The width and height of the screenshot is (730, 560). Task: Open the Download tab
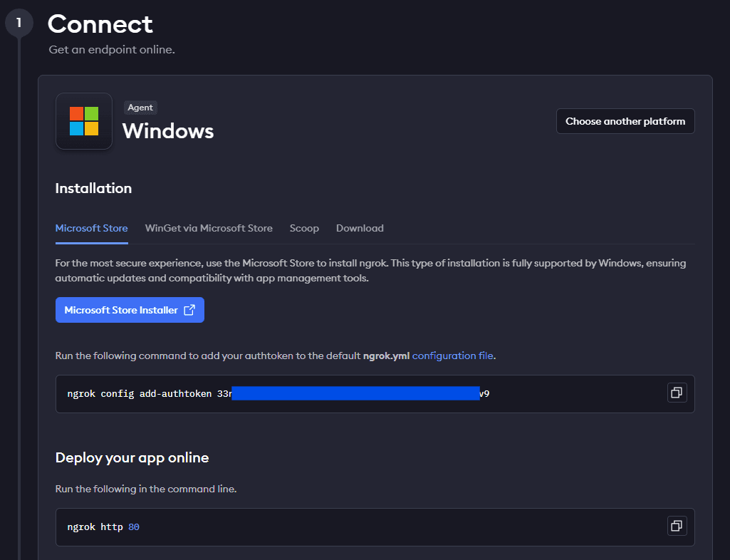pos(360,228)
